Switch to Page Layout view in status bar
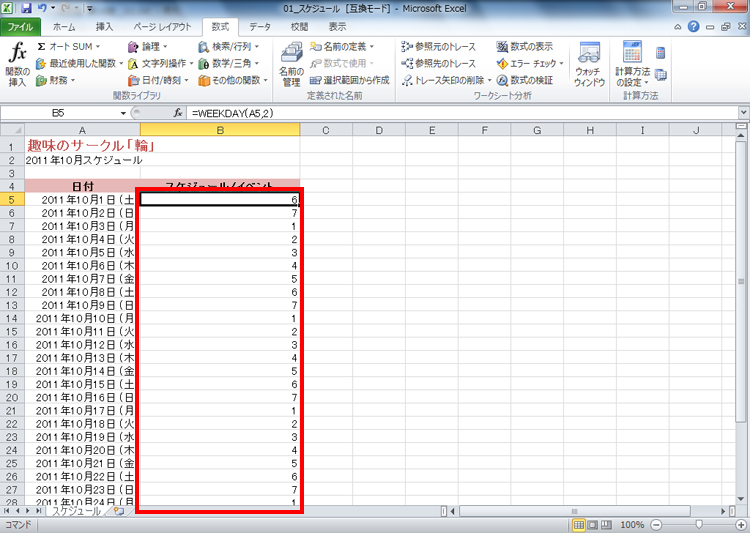Image resolution: width=750 pixels, height=533 pixels. click(x=593, y=525)
